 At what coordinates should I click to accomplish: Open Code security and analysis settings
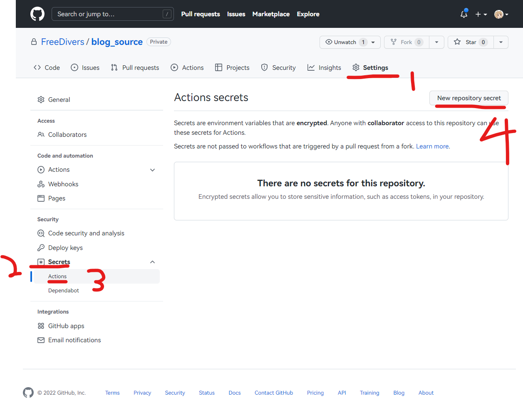[97, 233]
